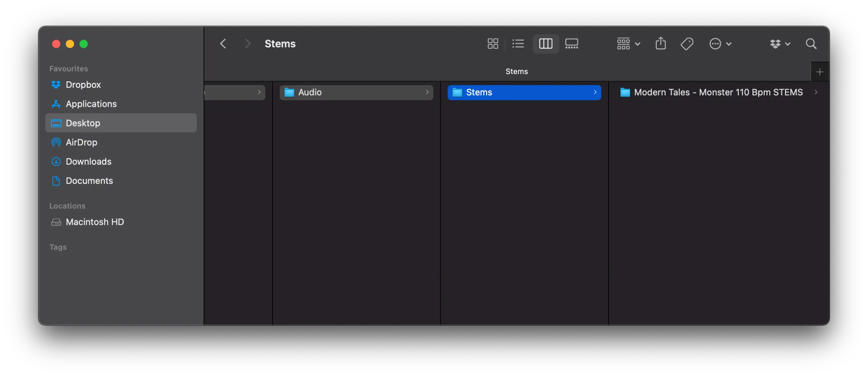The height and width of the screenshot is (376, 868).
Task: Open Applications in the sidebar
Action: click(x=91, y=104)
